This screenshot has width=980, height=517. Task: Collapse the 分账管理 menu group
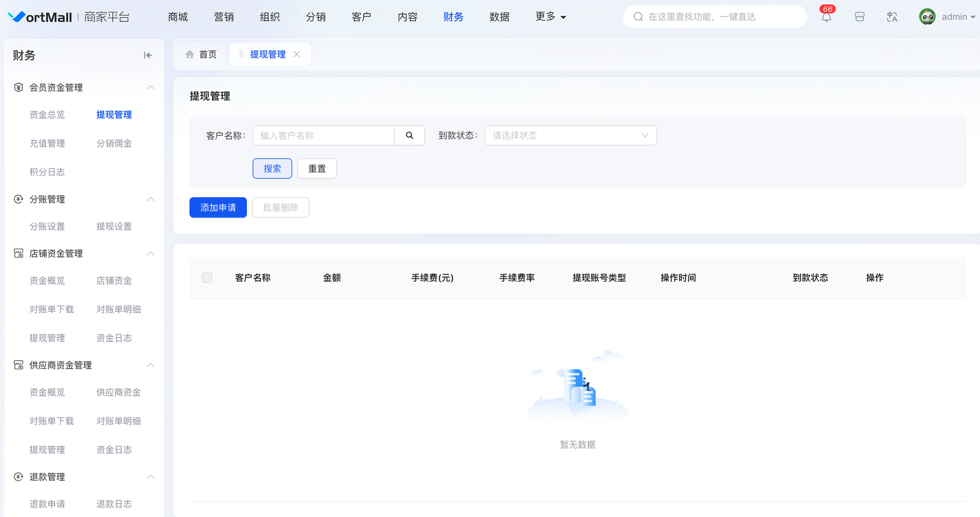150,199
